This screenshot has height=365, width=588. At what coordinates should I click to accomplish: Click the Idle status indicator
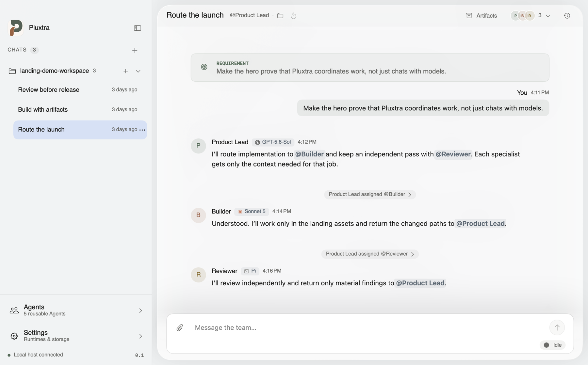[x=552, y=345]
